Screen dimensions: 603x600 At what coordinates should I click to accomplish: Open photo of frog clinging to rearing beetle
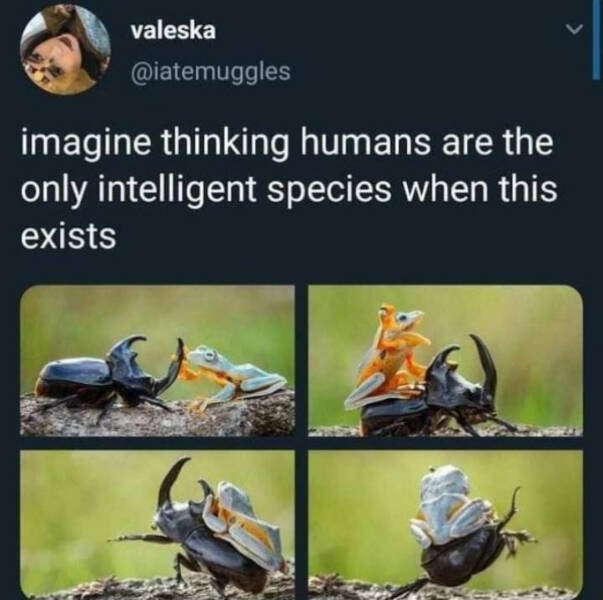coord(157,524)
